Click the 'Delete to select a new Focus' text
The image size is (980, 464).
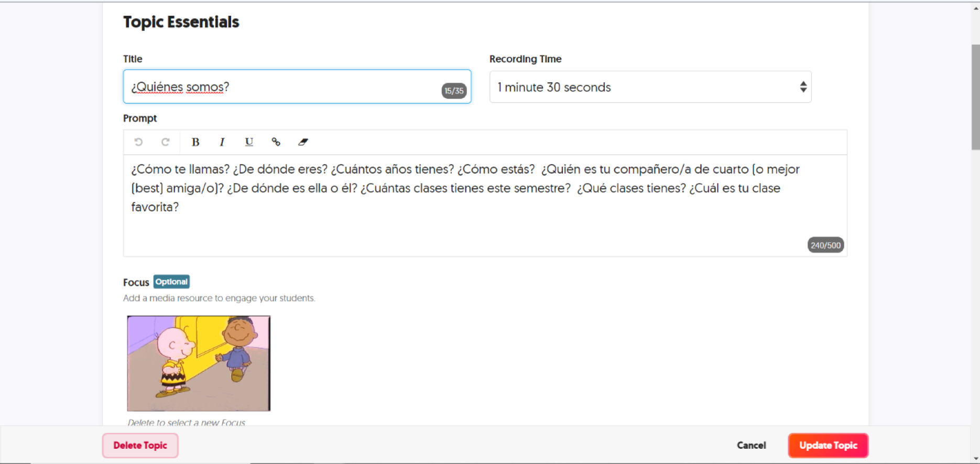(x=186, y=422)
